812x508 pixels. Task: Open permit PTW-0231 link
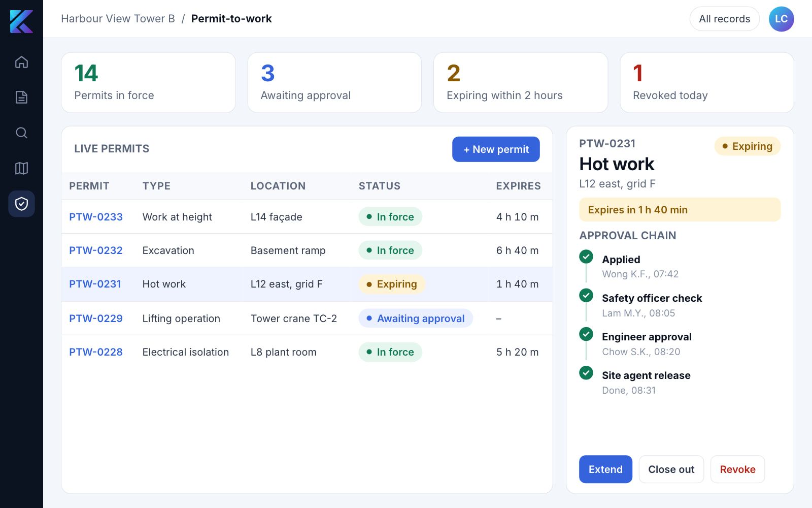click(x=95, y=284)
